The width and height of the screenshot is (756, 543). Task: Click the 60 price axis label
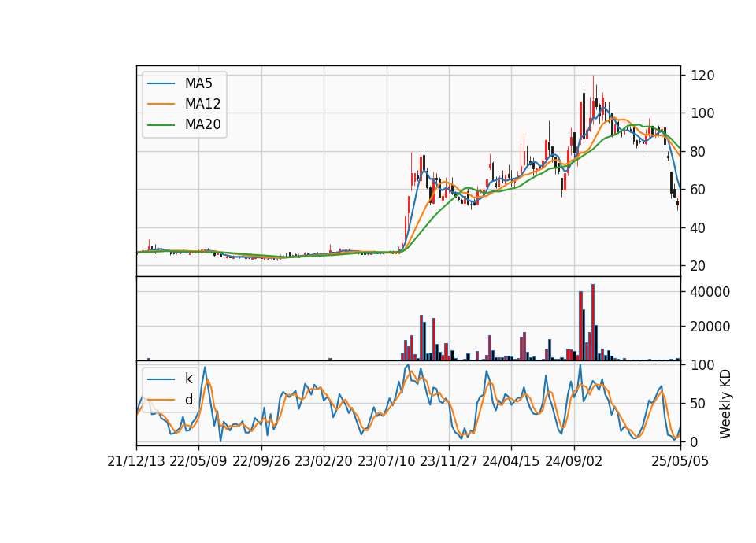(699, 190)
